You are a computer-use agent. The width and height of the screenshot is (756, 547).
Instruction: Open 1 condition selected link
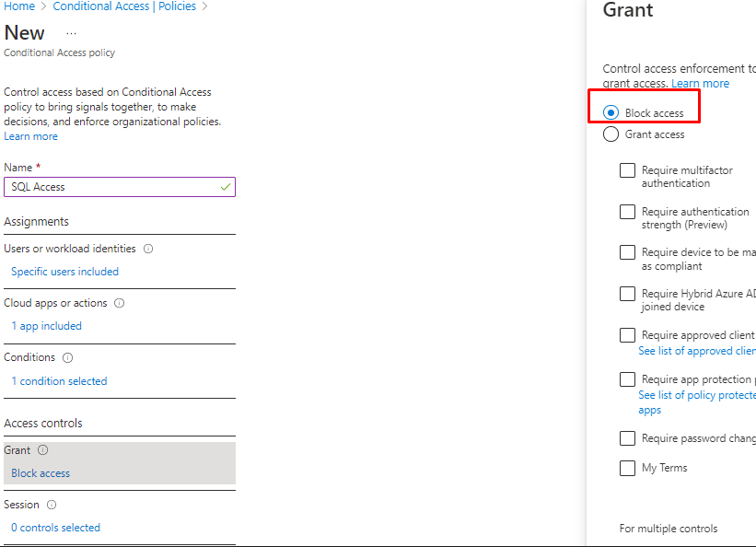pos(59,381)
